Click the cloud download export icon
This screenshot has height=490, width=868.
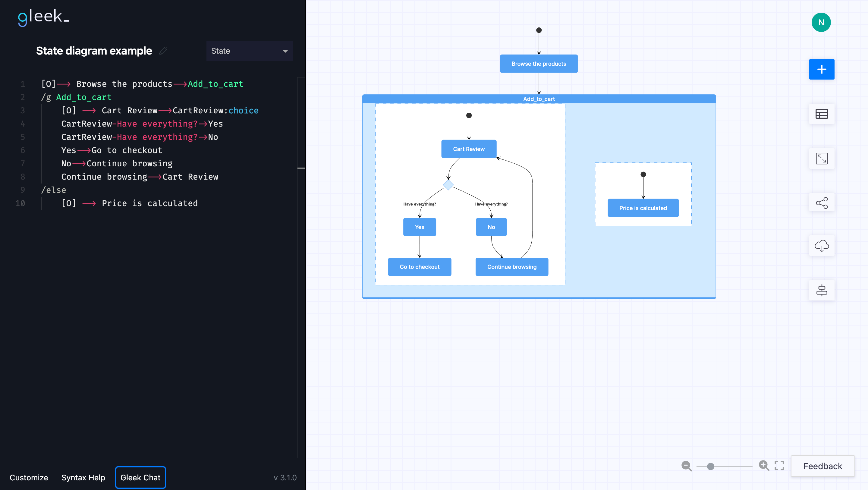point(822,246)
